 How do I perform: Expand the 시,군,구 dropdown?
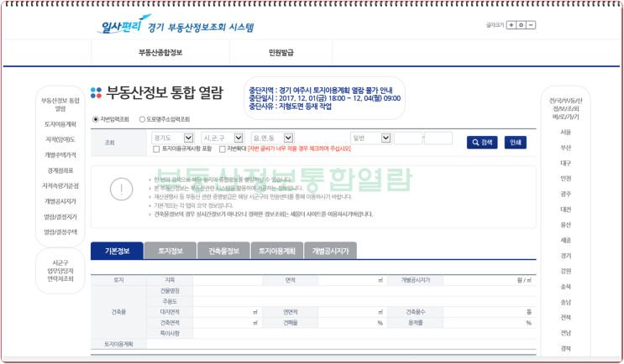[x=223, y=138]
